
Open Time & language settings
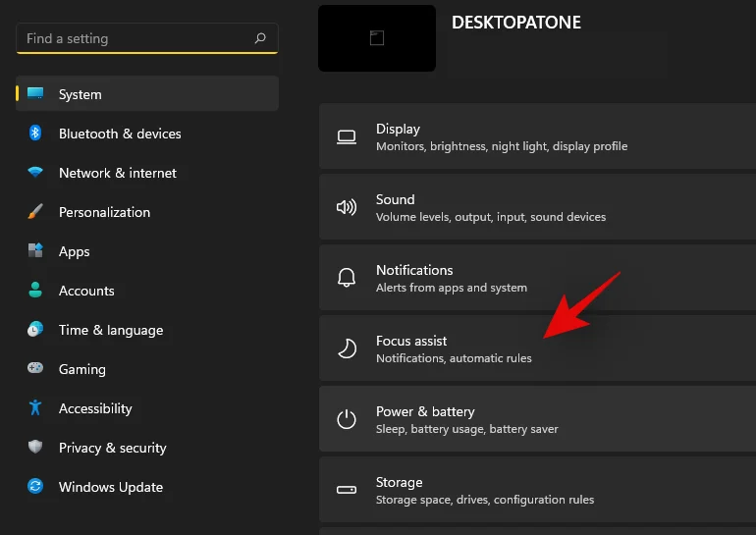click(x=147, y=330)
